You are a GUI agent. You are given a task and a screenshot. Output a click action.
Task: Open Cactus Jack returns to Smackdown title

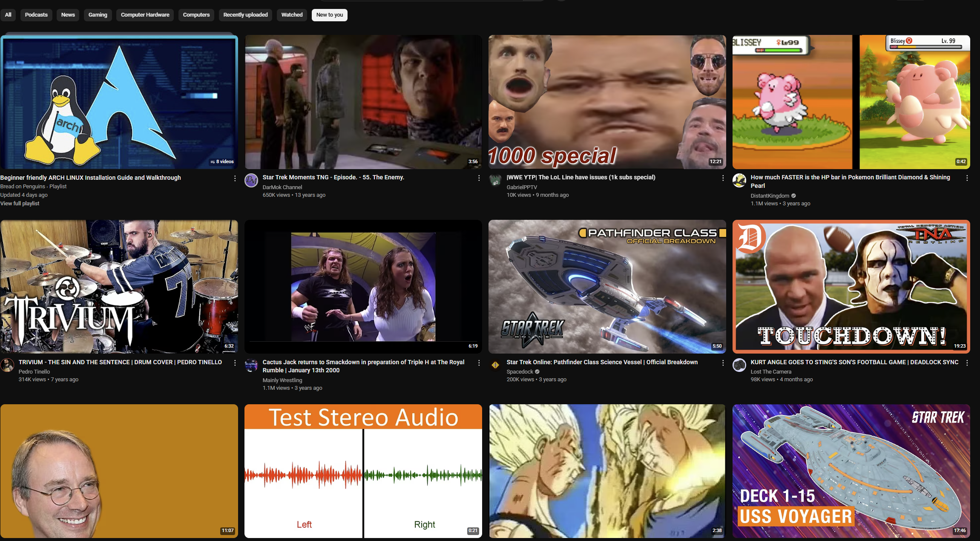[363, 366]
